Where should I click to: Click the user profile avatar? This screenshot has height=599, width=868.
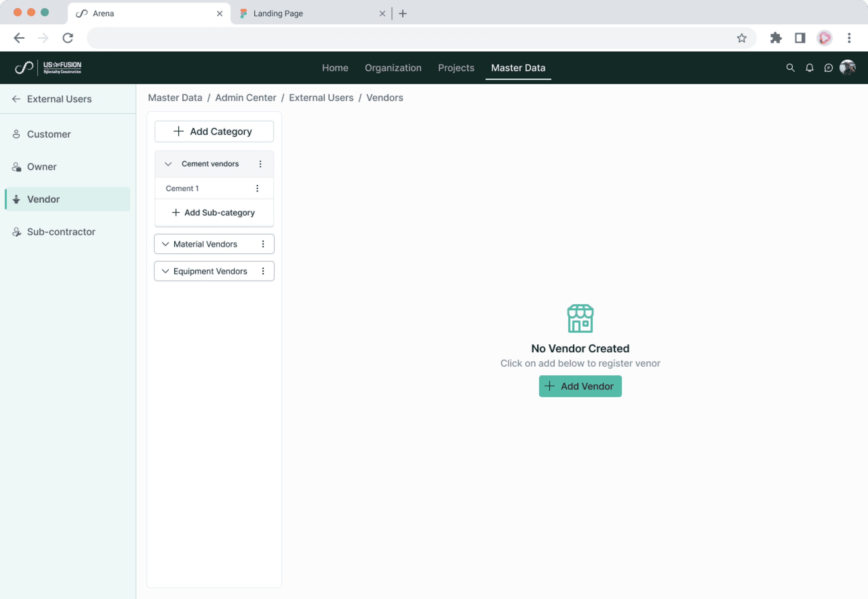847,68
